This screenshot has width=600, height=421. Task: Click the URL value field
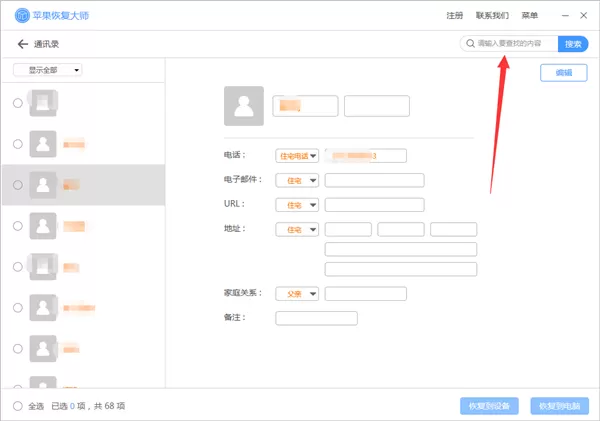375,205
